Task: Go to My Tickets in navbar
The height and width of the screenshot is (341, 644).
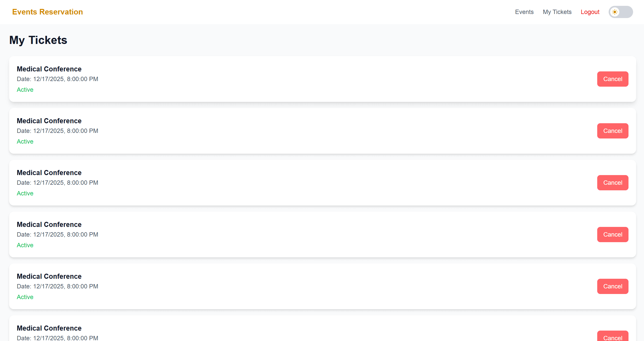Action: tap(557, 12)
